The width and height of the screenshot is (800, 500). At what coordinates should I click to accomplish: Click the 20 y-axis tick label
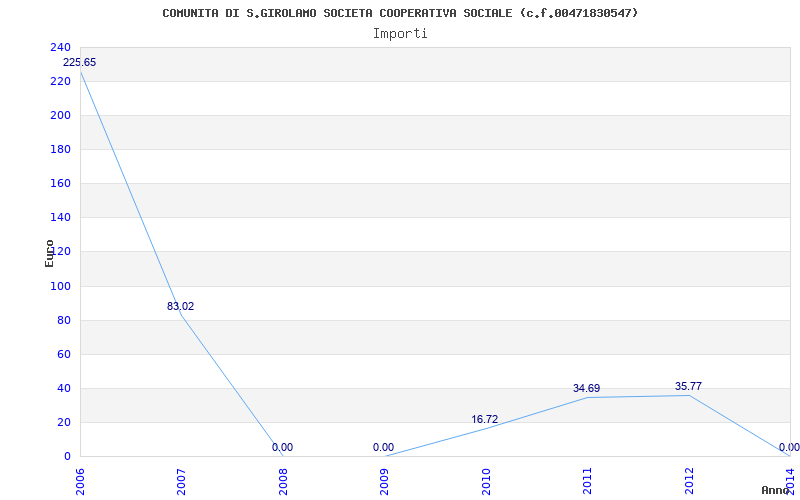[64, 422]
